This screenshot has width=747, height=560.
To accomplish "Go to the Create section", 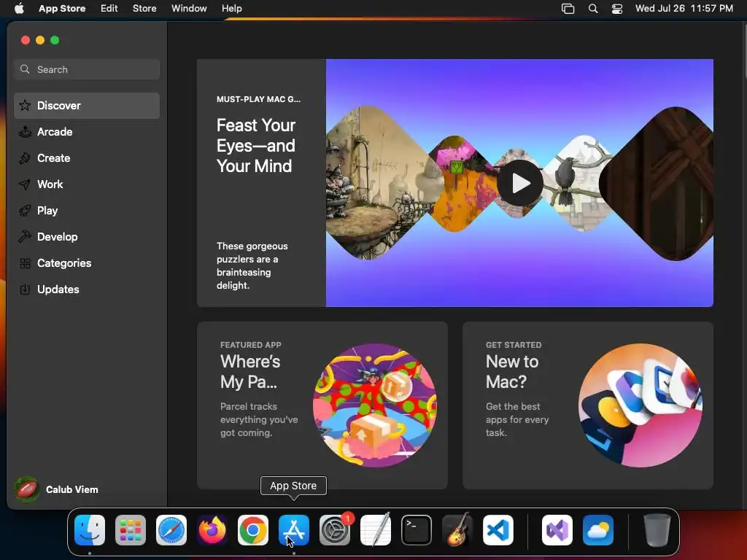I will coord(87,158).
